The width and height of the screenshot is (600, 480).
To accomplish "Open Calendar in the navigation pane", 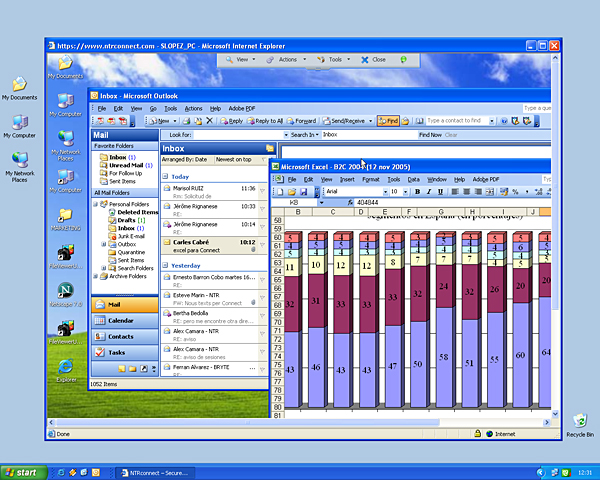I will point(120,320).
